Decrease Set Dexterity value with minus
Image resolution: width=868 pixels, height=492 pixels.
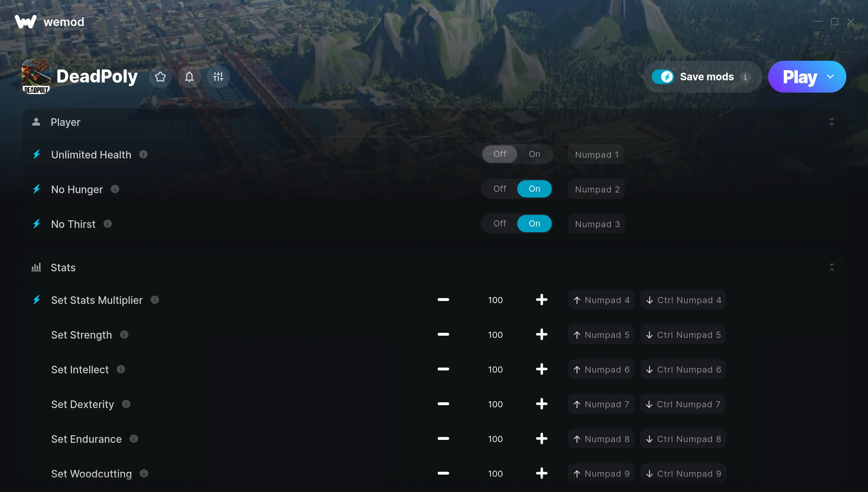point(443,404)
